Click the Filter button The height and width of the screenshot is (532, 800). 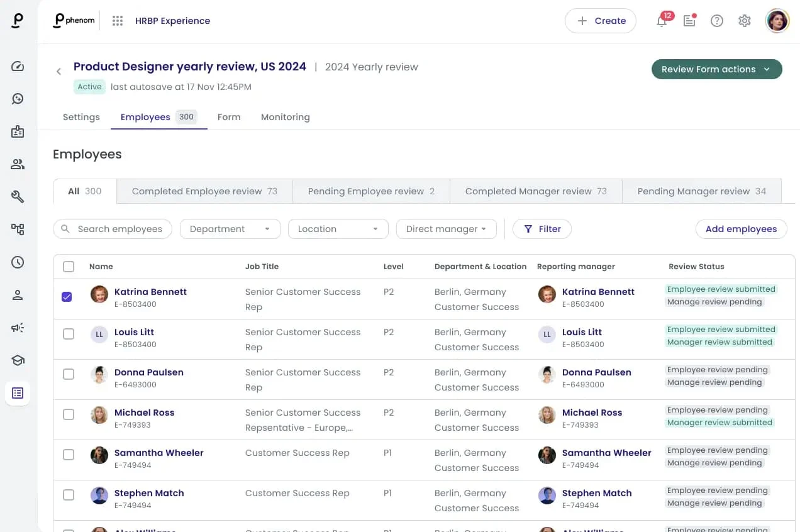542,229
